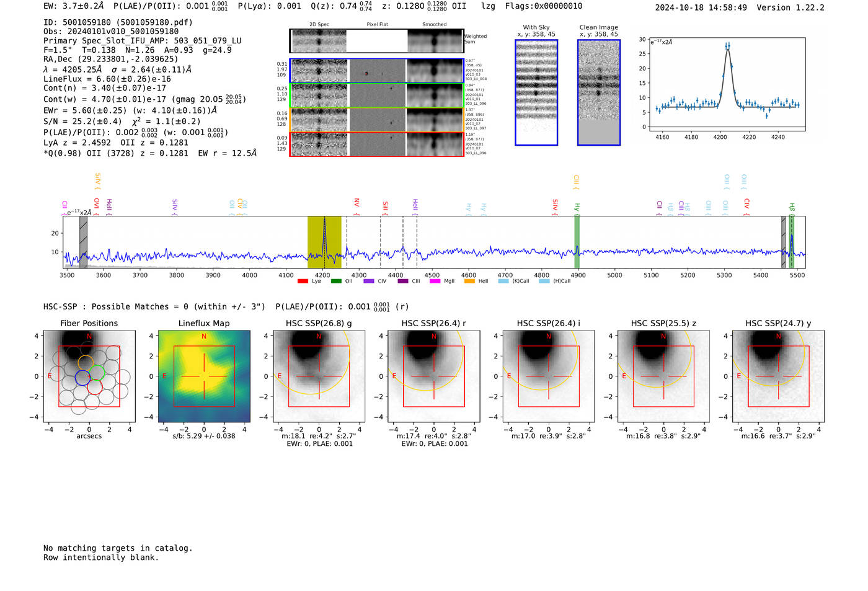Open the Fiber Positions panel
Image resolution: width=868 pixels, height=591 pixels.
pos(89,376)
